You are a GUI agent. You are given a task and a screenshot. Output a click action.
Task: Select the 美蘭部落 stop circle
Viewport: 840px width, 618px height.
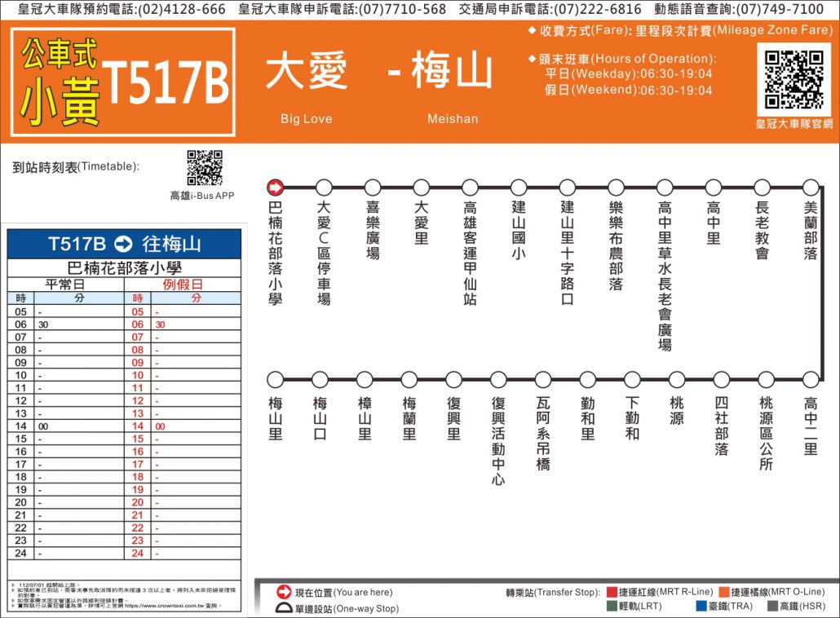coord(810,188)
